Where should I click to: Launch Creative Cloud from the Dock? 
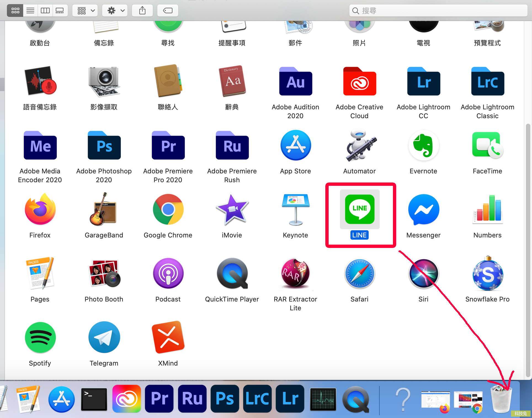click(x=127, y=399)
